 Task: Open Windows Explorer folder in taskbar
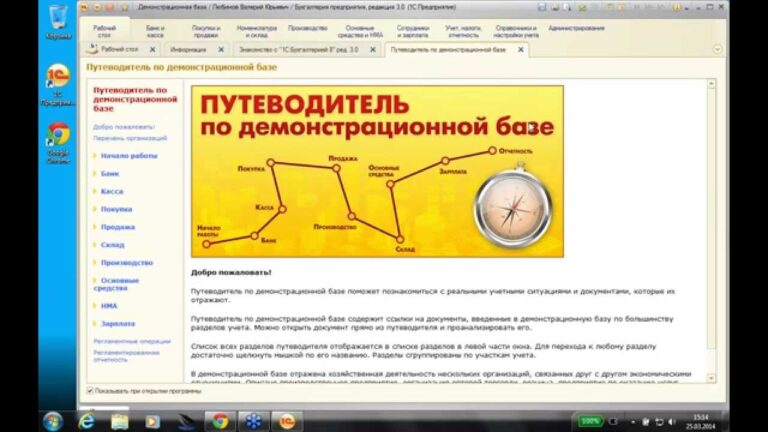pos(119,420)
